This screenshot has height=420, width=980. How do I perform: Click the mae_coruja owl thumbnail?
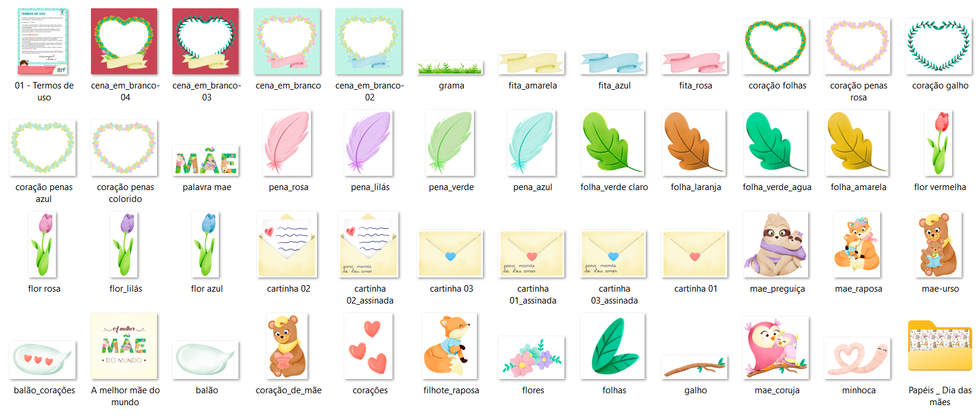coord(777,348)
